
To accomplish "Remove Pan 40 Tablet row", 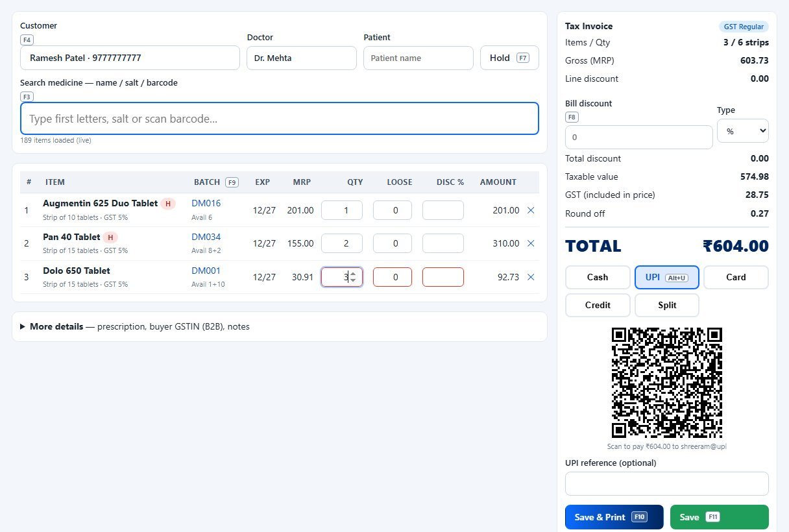I will click(531, 243).
